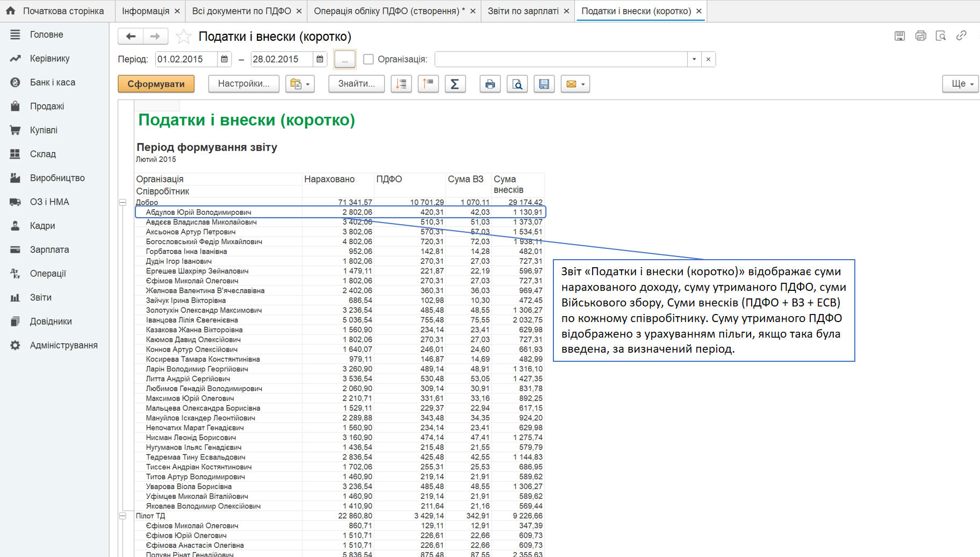Image resolution: width=980 pixels, height=557 pixels.
Task: Open Довідники section in sidebar
Action: (54, 322)
